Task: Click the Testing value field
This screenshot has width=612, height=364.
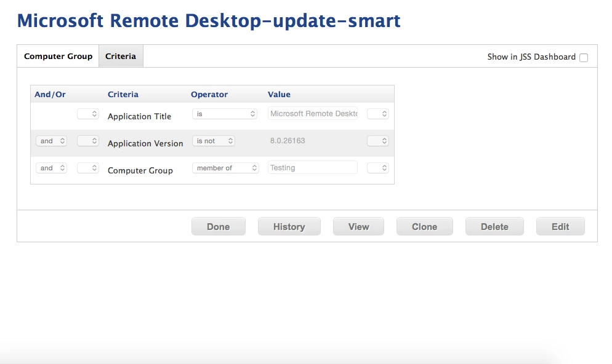Action: point(313,168)
